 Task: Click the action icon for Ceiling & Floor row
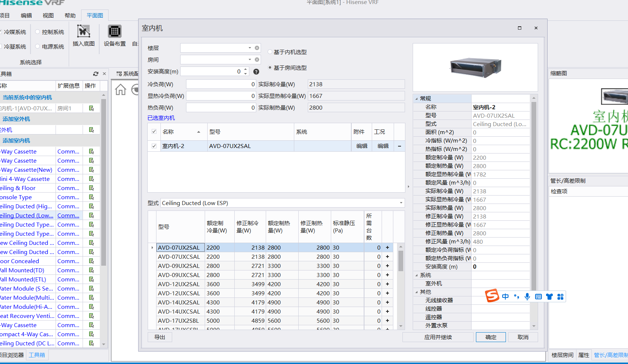pyautogui.click(x=91, y=188)
